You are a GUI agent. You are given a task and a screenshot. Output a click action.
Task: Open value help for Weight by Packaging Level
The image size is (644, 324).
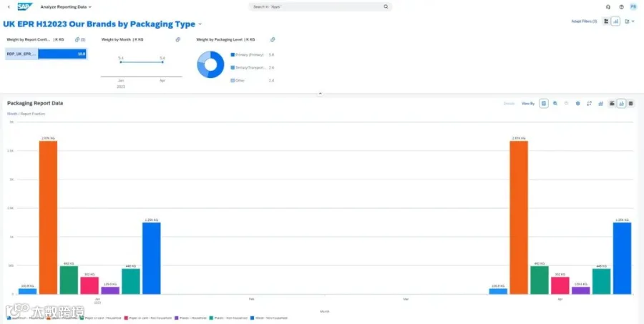pos(273,39)
